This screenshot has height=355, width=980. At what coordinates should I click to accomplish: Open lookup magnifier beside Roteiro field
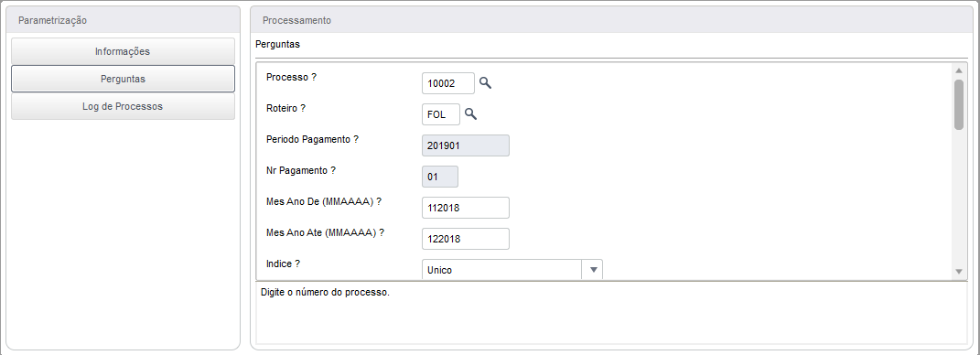pyautogui.click(x=470, y=113)
